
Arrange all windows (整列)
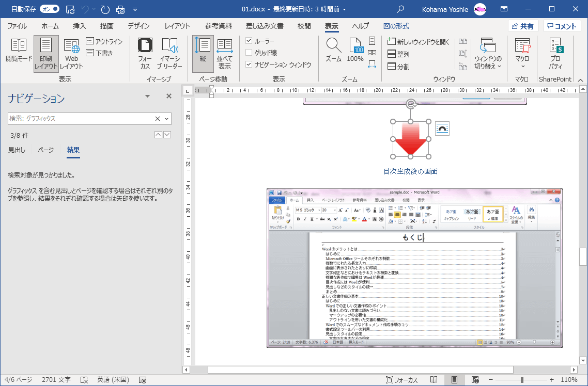click(x=398, y=54)
